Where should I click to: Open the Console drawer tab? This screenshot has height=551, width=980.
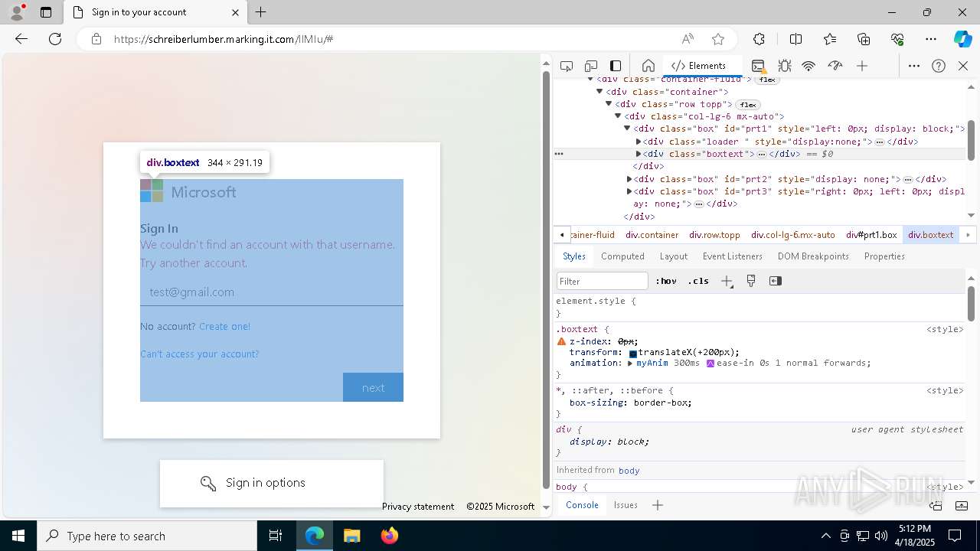point(582,505)
